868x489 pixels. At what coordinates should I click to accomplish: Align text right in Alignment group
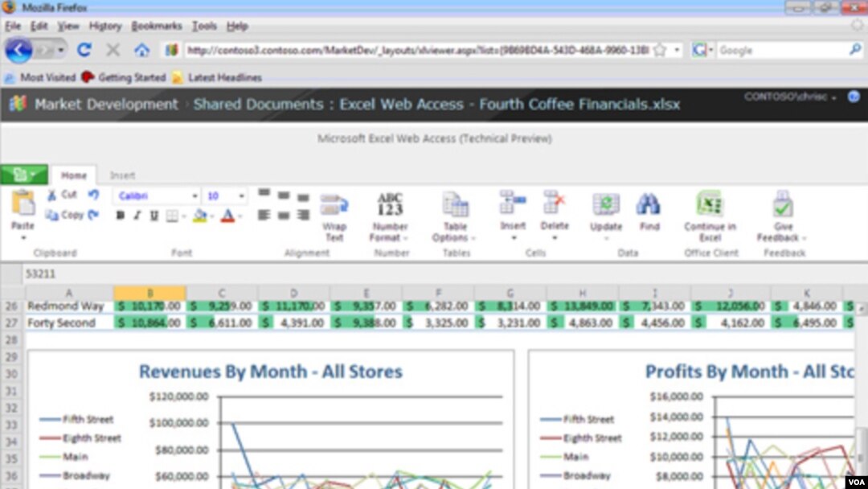[x=303, y=216]
